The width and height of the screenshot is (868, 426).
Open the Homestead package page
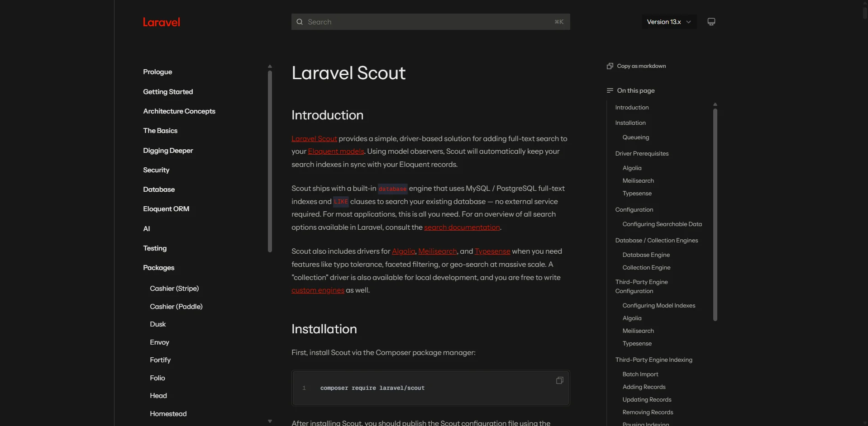(x=168, y=414)
